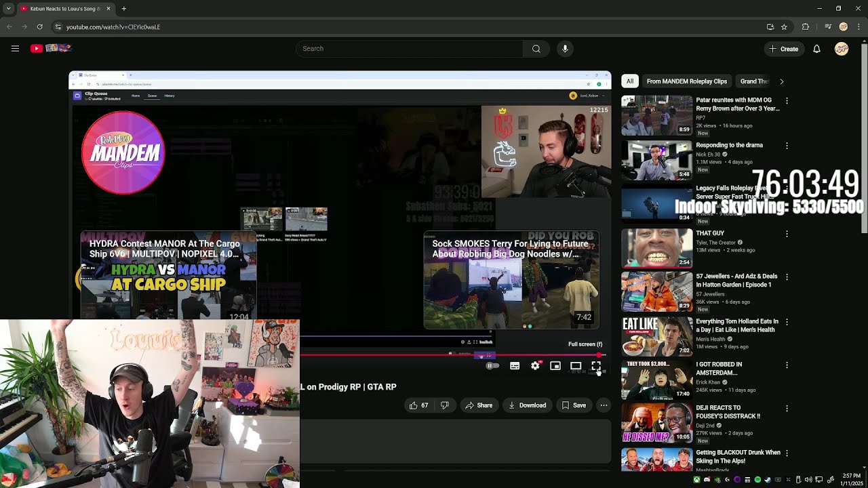868x488 pixels.
Task: Select the All filter chip
Action: [630, 81]
